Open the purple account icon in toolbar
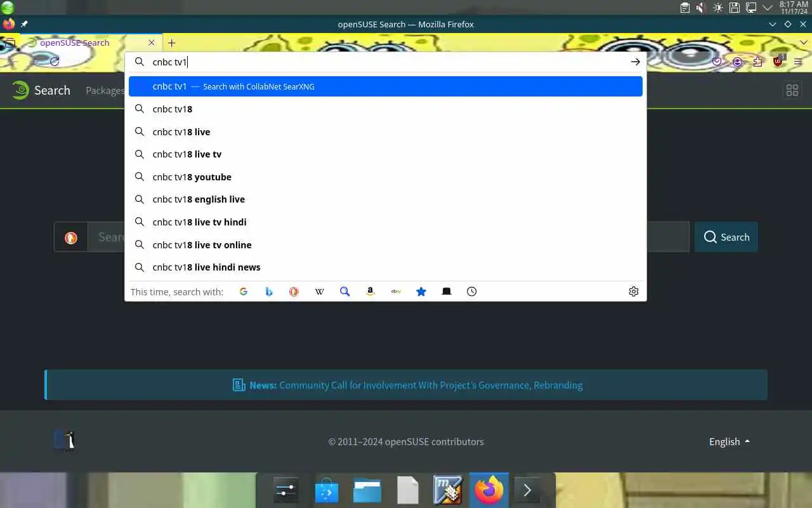 pos(737,62)
